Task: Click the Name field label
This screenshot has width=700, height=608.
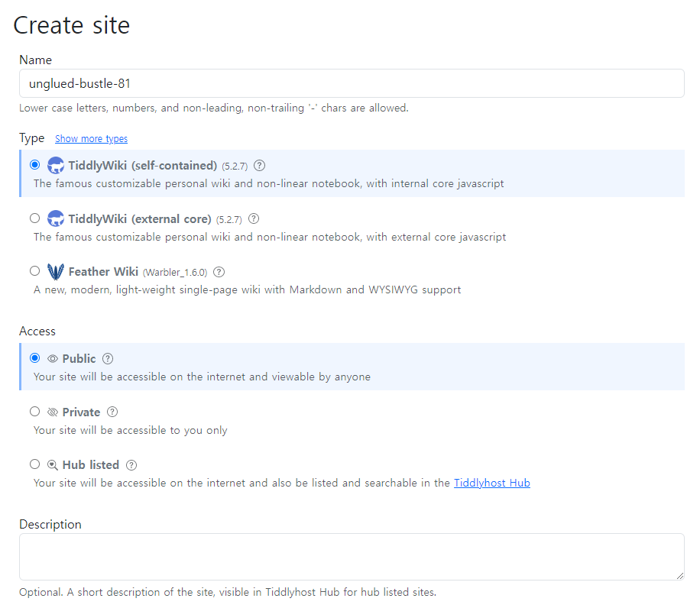Action: (36, 60)
